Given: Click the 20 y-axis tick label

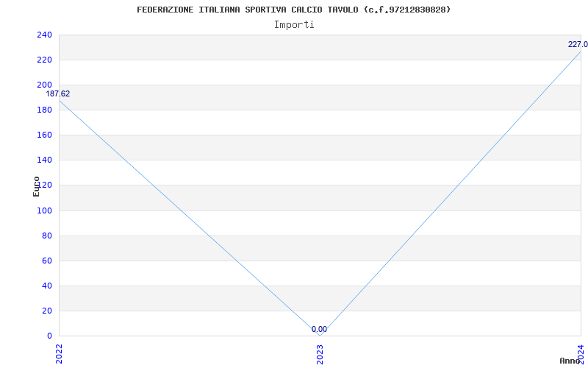Looking at the screenshot, I should tap(47, 311).
